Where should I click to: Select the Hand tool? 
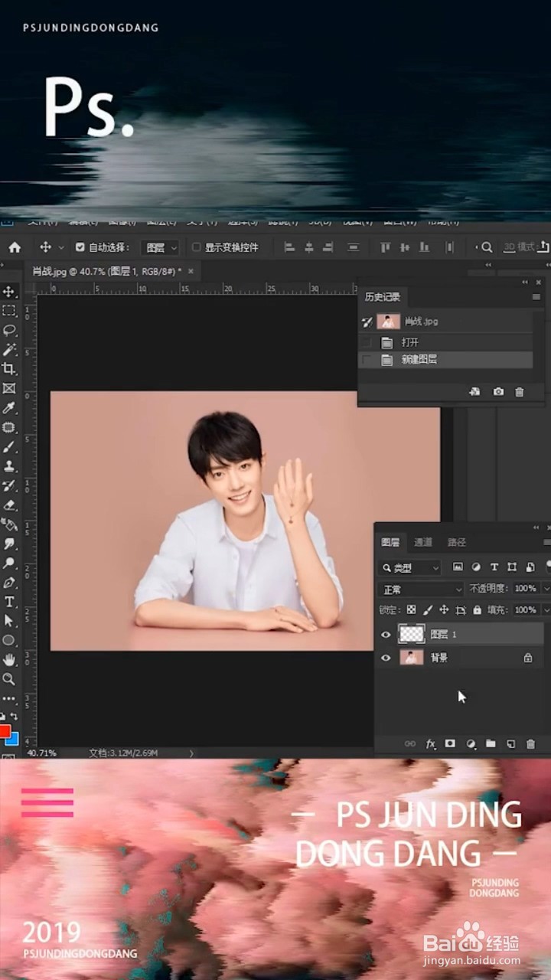pyautogui.click(x=9, y=659)
